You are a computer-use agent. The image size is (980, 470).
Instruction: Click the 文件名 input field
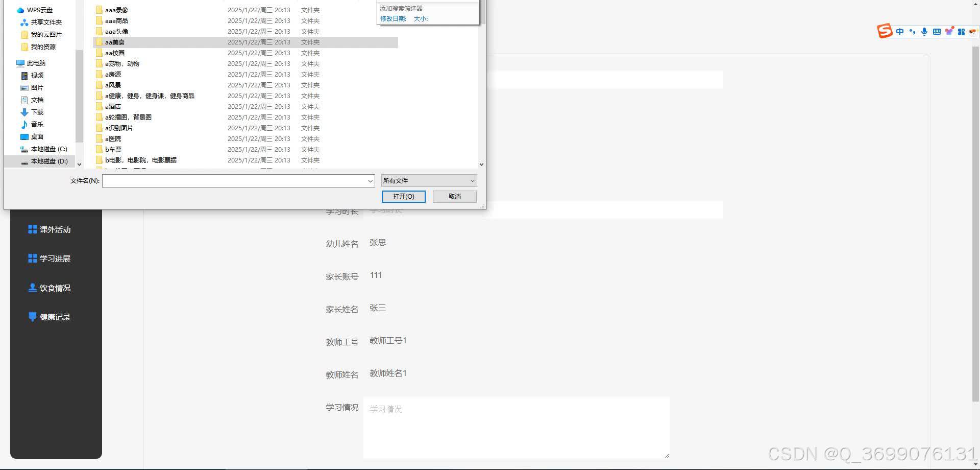click(234, 181)
